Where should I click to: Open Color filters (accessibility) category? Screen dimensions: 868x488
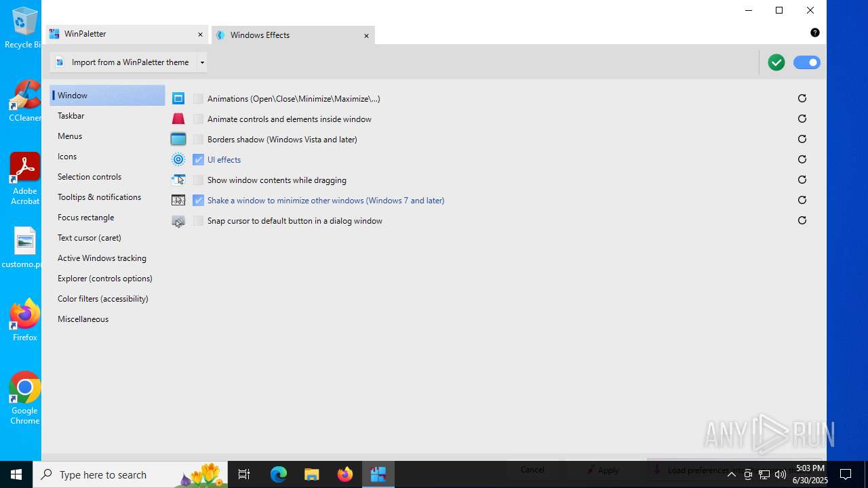[107, 299]
